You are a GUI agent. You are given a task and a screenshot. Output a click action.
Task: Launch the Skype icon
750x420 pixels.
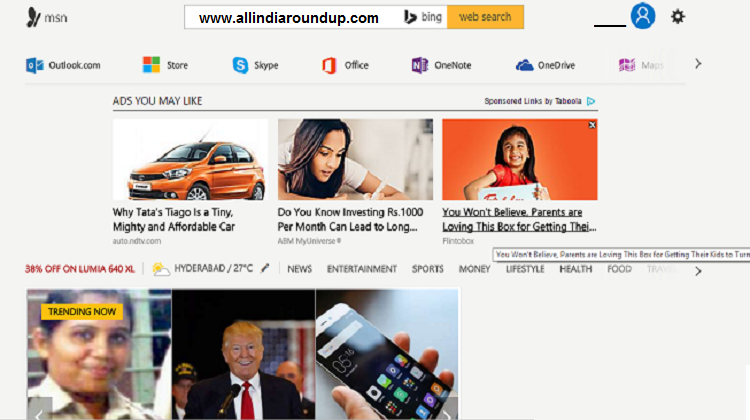click(240, 65)
